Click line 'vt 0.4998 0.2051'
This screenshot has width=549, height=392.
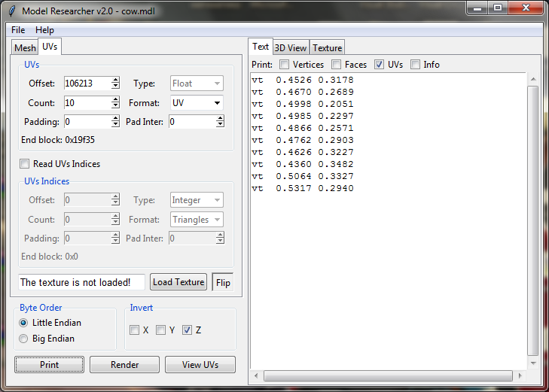(x=303, y=104)
